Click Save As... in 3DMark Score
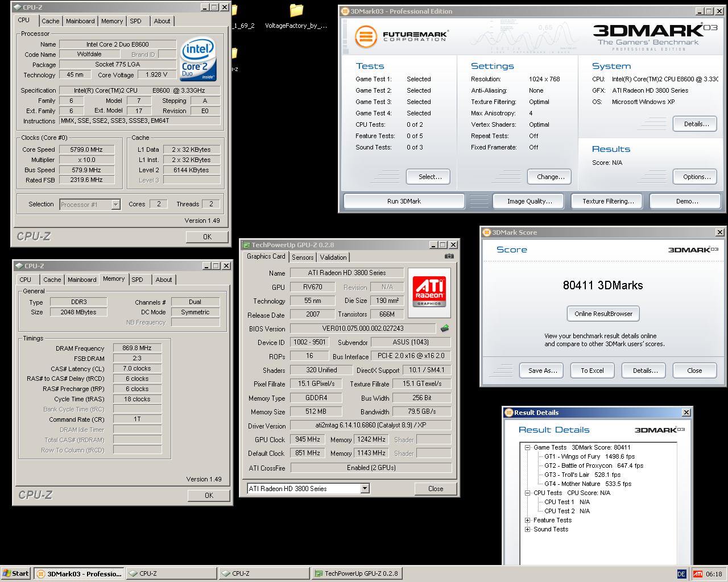The height and width of the screenshot is (582, 728). [542, 371]
